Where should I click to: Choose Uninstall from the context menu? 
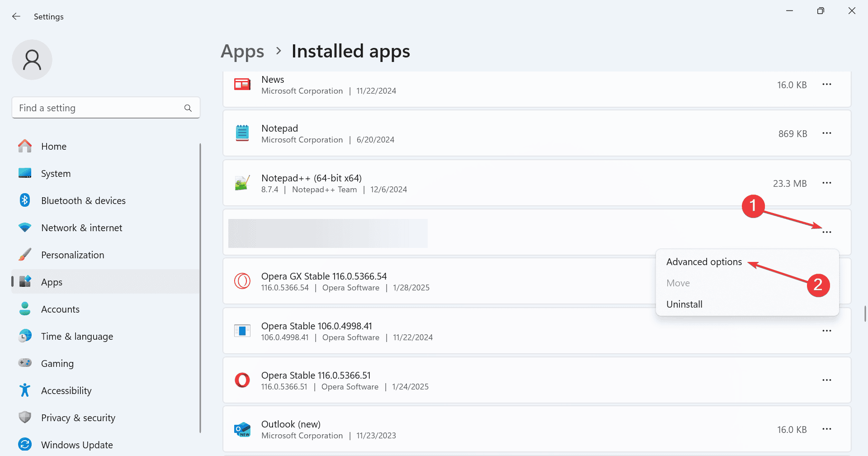[684, 304]
